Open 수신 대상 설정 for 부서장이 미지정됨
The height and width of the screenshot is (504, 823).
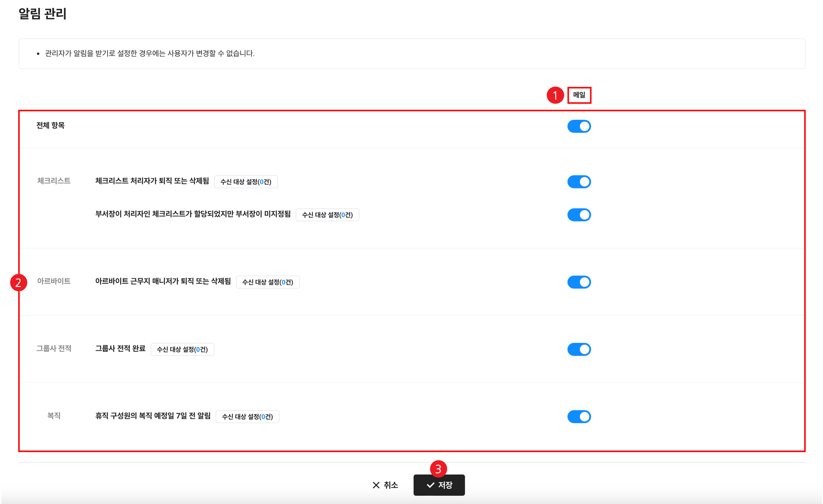pos(327,215)
